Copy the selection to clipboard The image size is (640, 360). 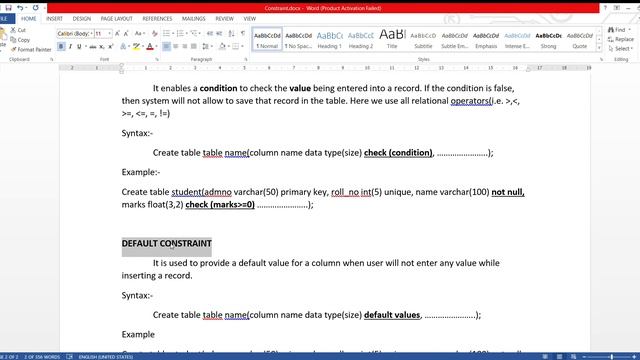click(20, 40)
